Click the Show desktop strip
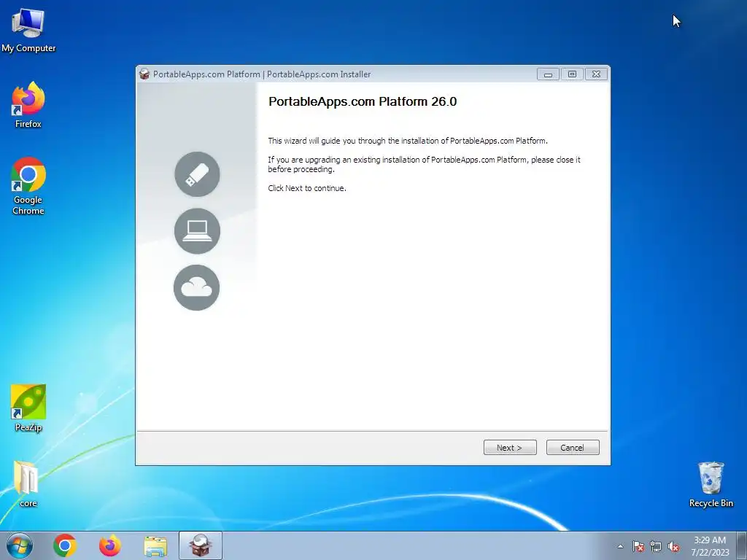The height and width of the screenshot is (560, 747). [x=742, y=545]
